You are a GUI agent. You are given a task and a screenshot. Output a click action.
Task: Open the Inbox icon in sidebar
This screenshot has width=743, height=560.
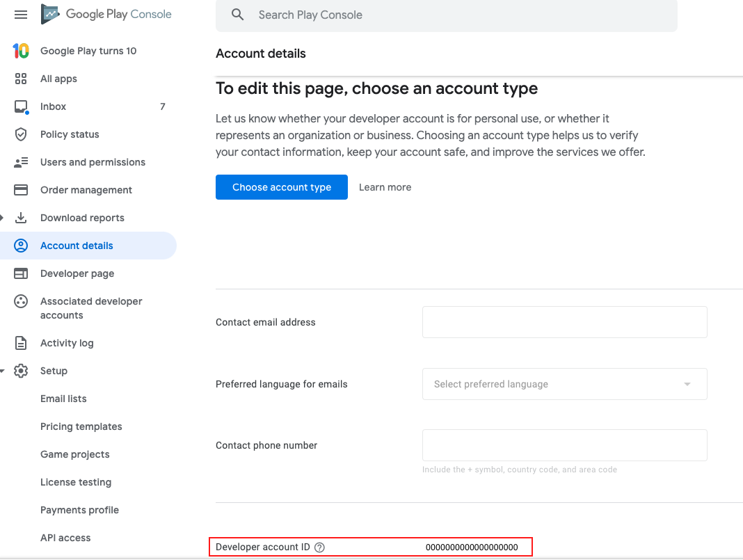[x=21, y=106]
